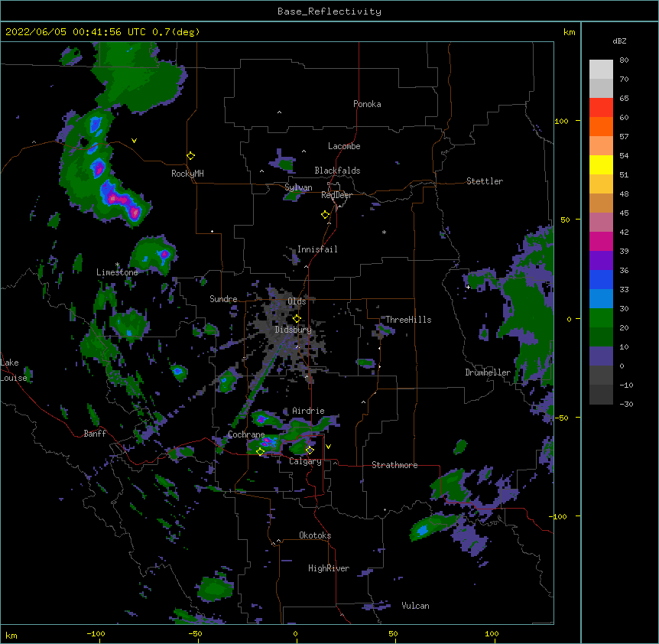Click the RedDeer city label
This screenshot has height=644, width=659.
pyautogui.click(x=336, y=195)
